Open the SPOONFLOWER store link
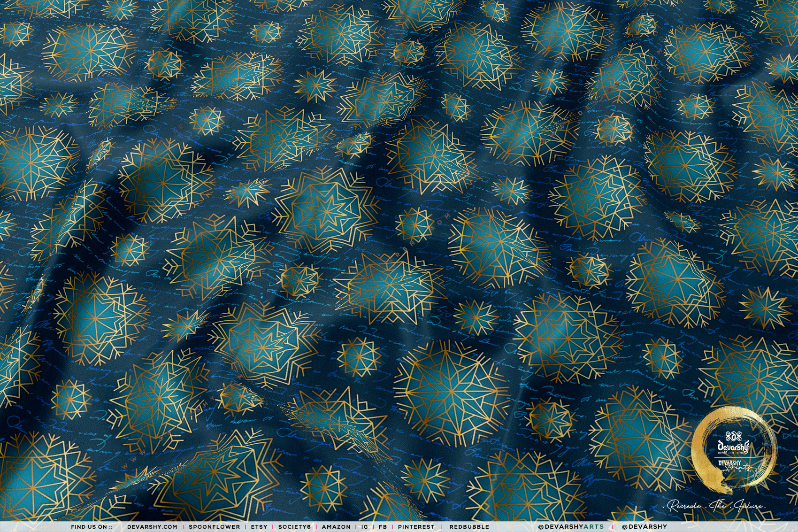798x532 pixels. pos(214,527)
